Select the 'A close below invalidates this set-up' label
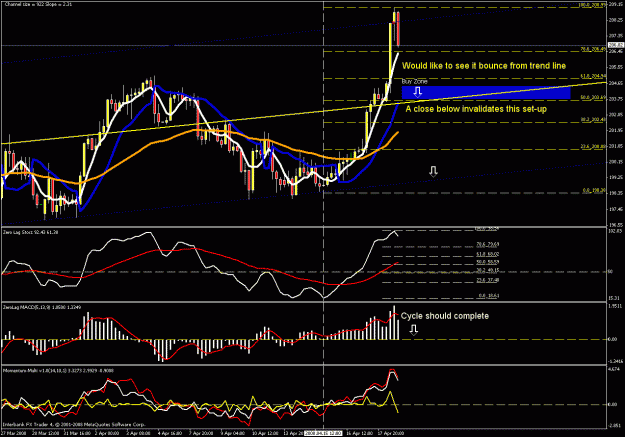625x437 pixels. pos(476,109)
